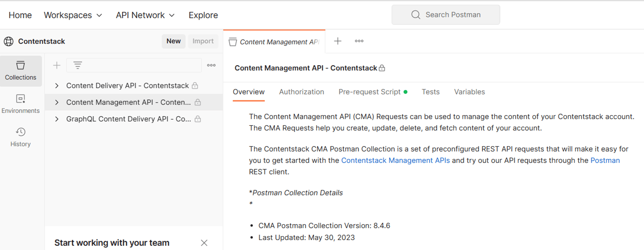
Task: Open the Environments sidebar panel
Action: [x=21, y=104]
